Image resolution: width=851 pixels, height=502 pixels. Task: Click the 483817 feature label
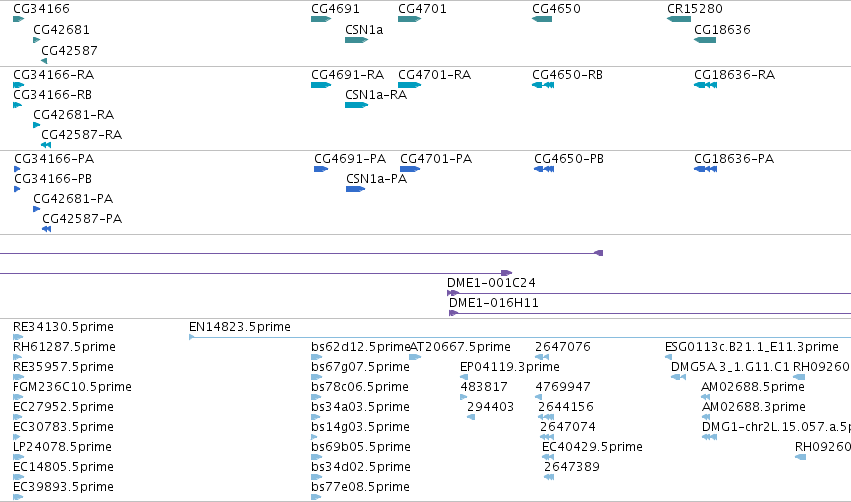pyautogui.click(x=484, y=387)
